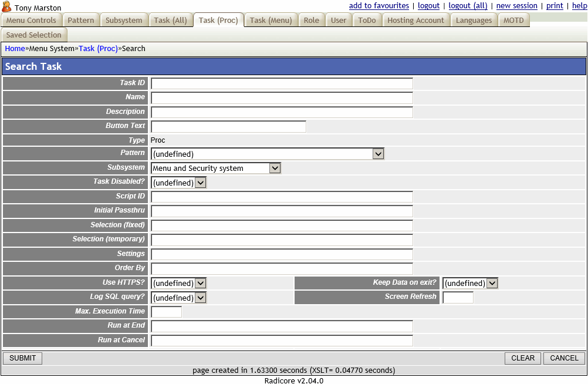Click the help link

[x=579, y=5]
